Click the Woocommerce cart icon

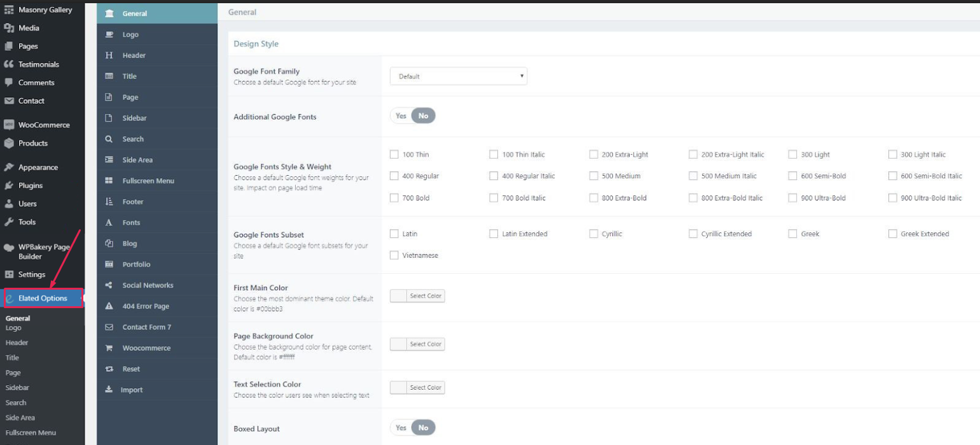click(109, 348)
